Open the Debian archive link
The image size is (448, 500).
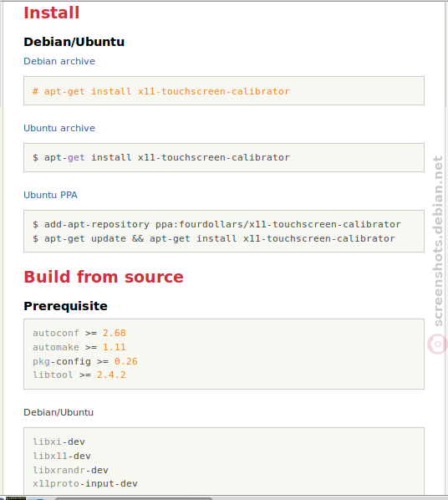pos(59,61)
